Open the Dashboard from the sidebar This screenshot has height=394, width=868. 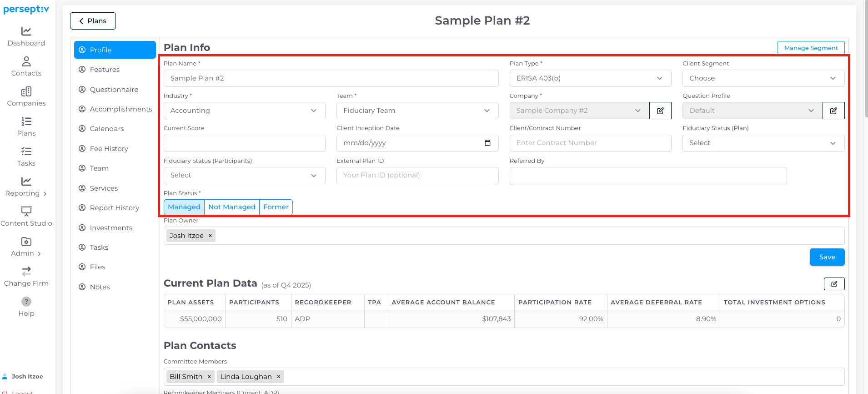coord(26,37)
